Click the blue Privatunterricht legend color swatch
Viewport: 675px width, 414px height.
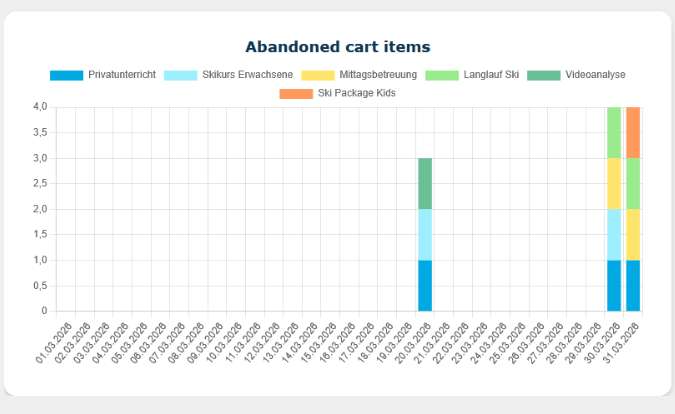point(66,75)
